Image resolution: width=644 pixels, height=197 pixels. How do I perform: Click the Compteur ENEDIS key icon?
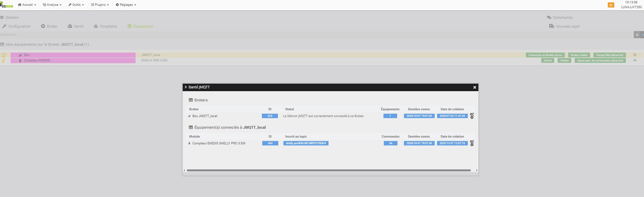pyautogui.click(x=3, y=60)
